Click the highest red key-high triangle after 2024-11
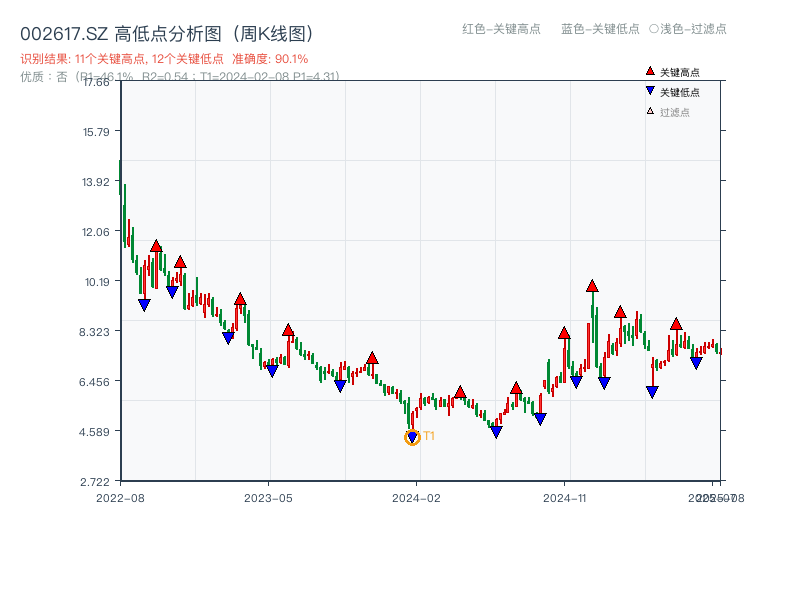The width and height of the screenshot is (800, 600). coord(592,286)
